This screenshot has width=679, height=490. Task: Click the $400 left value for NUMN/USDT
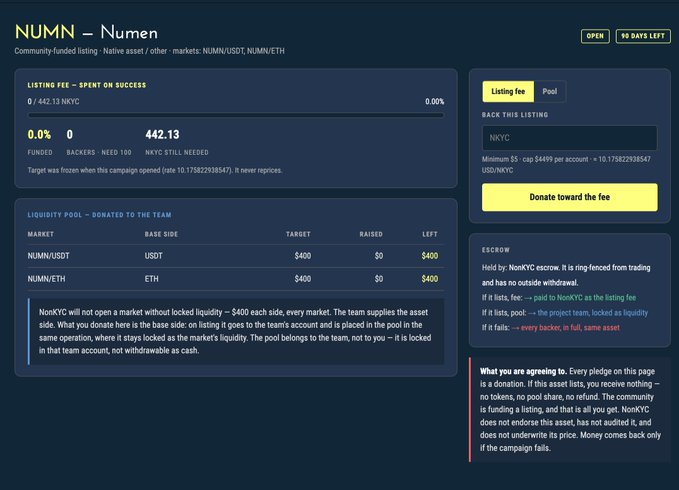tap(430, 256)
